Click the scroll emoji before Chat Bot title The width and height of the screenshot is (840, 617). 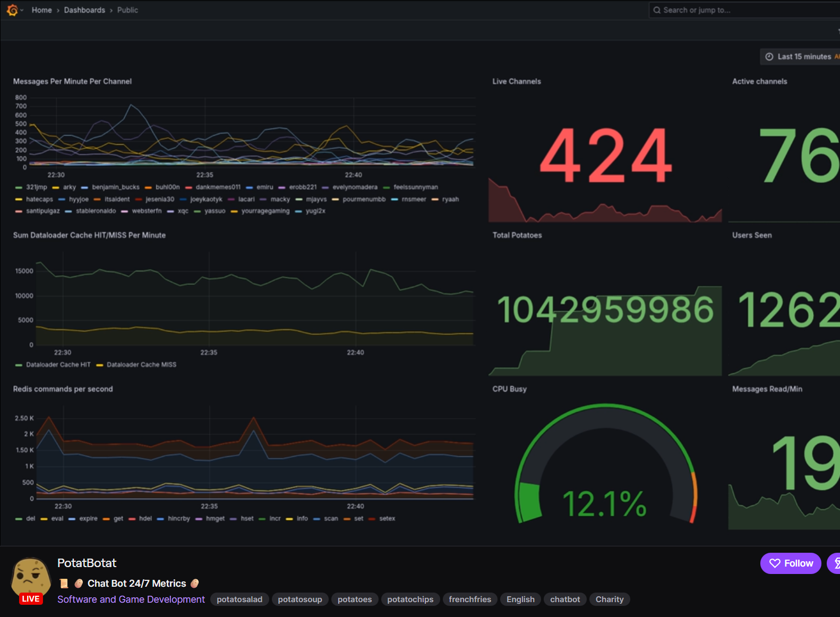[x=64, y=584]
